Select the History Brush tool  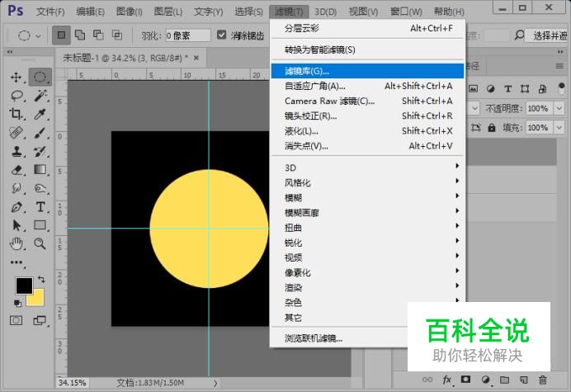click(x=40, y=151)
